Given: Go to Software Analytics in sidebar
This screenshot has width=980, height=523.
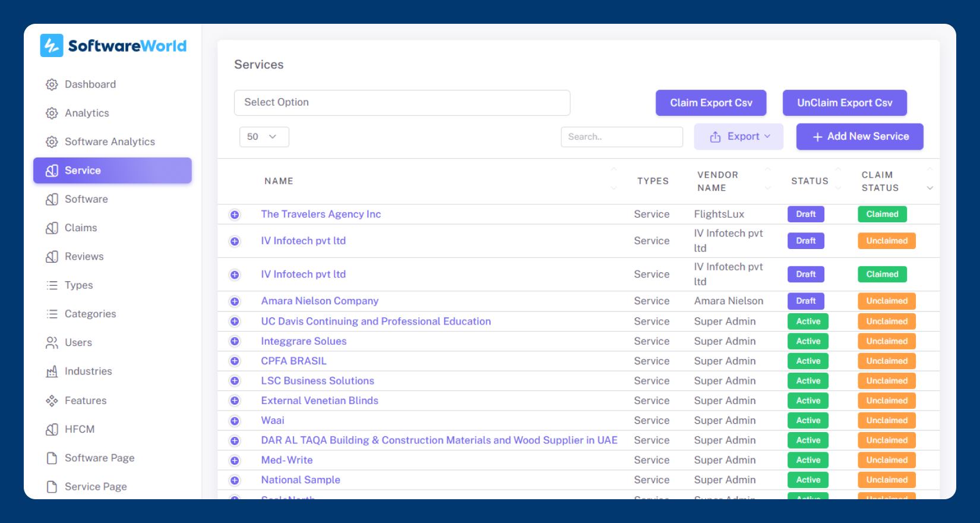Looking at the screenshot, I should [110, 141].
